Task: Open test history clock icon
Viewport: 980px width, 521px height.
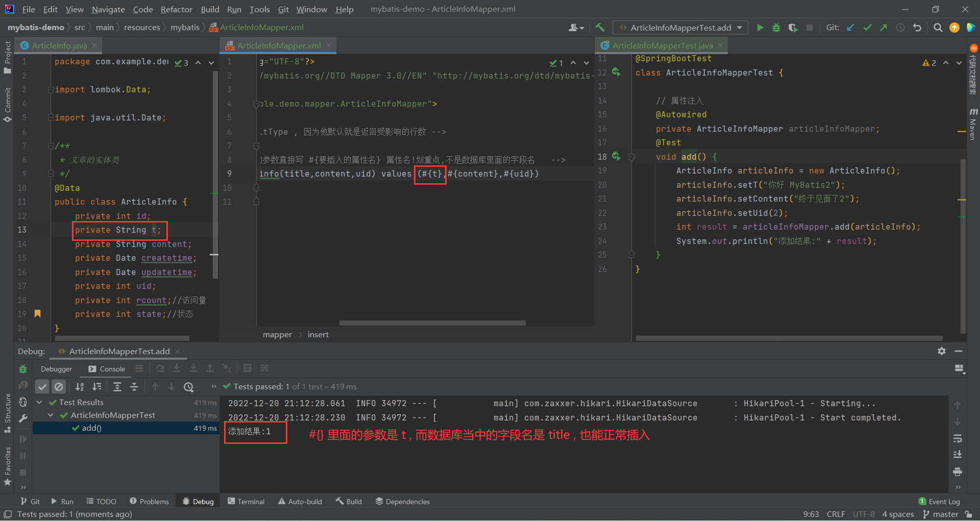Action: point(189,387)
